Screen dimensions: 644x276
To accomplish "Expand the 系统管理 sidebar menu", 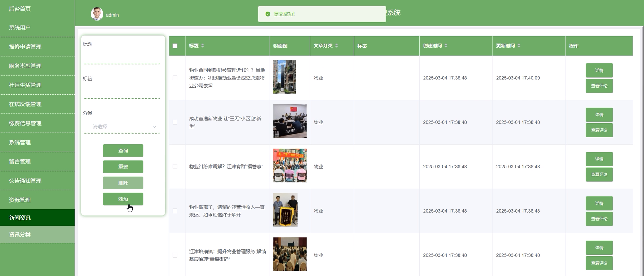I will (x=20, y=142).
